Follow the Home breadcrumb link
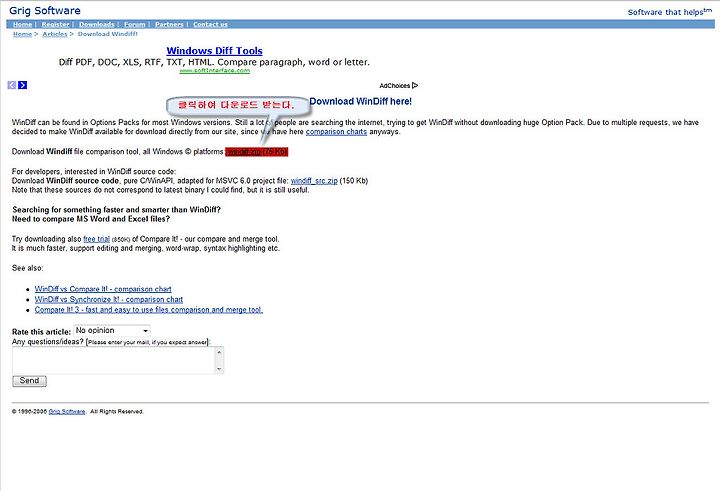Viewport: 720px width, 491px height. coord(22,34)
